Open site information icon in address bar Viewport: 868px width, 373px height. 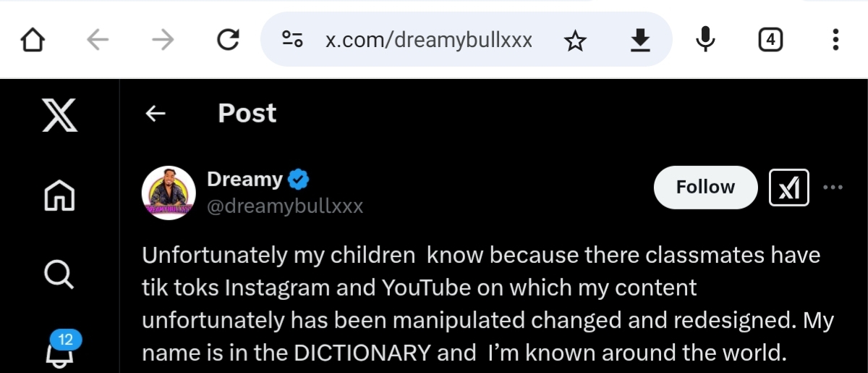292,40
